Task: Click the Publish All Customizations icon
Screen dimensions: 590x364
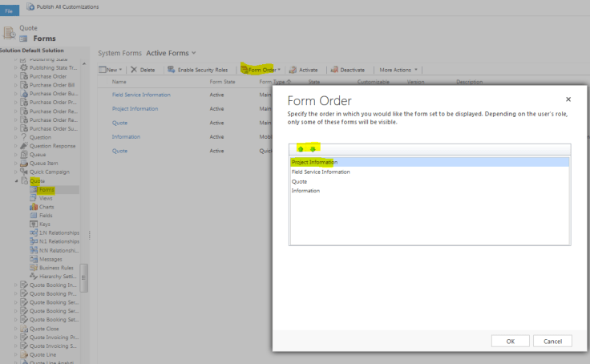Action: 30,6
